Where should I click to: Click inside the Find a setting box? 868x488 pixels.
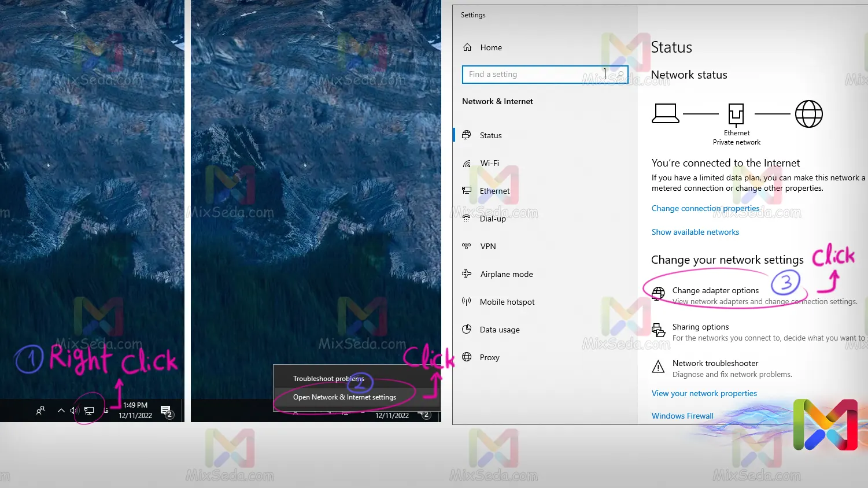pos(532,75)
